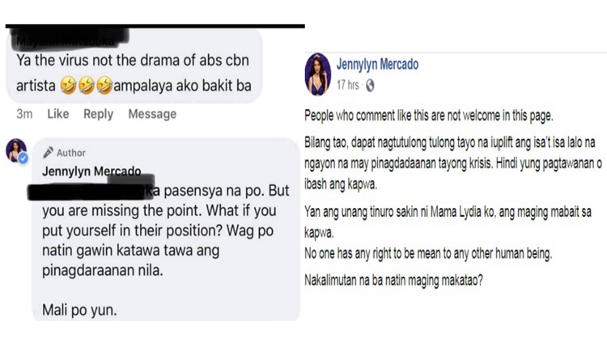Viewport: 607px width, 364px height.
Task: Open the 3m comment timestamp
Action: 24,114
